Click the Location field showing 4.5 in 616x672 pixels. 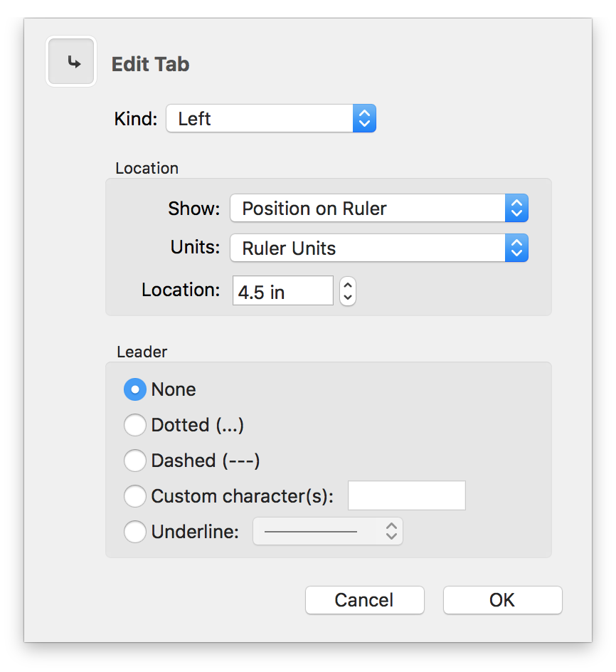282,291
